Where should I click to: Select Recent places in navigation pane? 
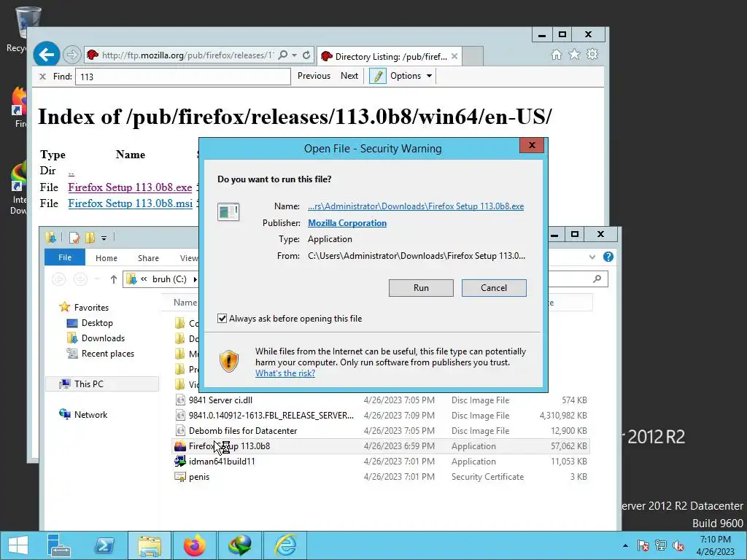point(101,354)
